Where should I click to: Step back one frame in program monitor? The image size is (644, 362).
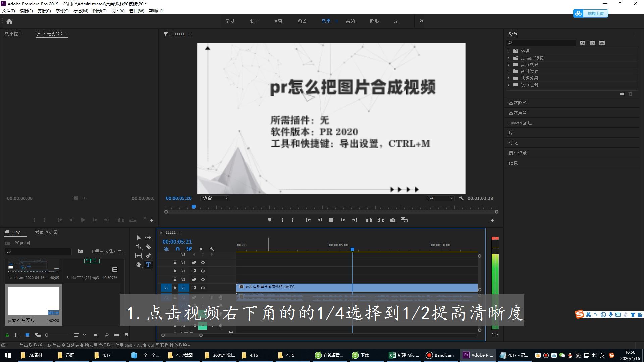(320, 220)
